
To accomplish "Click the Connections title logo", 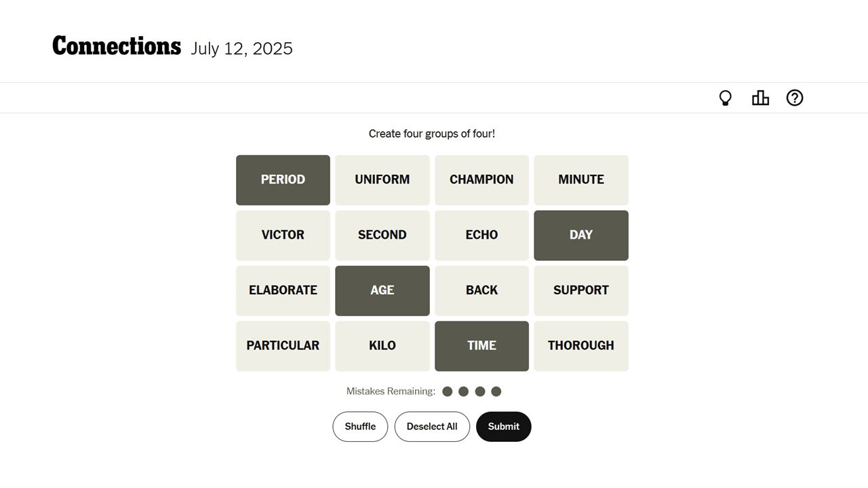I will (x=117, y=46).
